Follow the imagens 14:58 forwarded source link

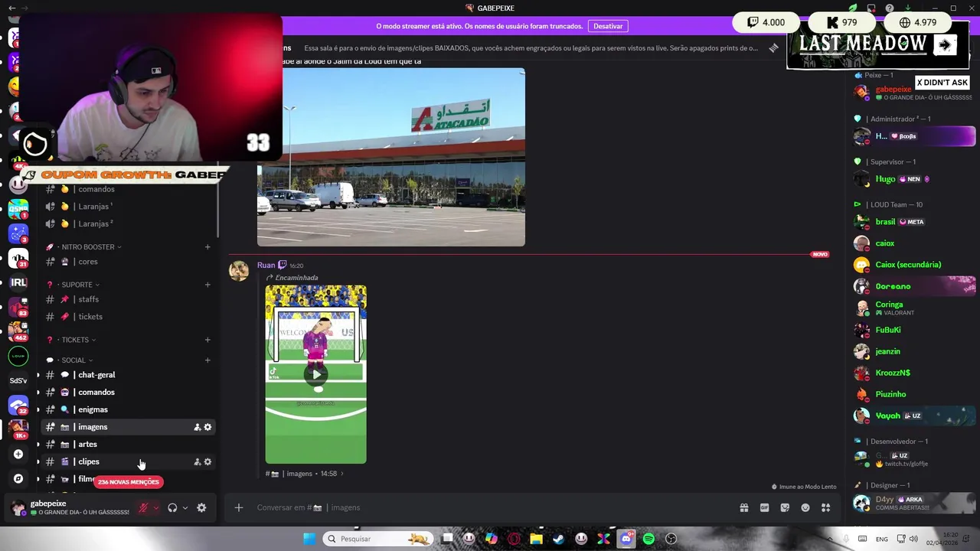(x=304, y=474)
